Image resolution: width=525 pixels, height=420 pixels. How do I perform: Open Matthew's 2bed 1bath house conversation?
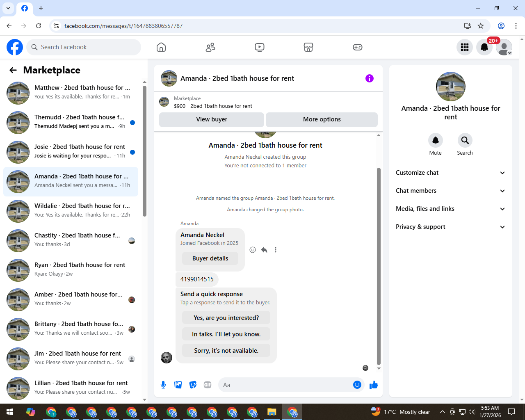[71, 93]
